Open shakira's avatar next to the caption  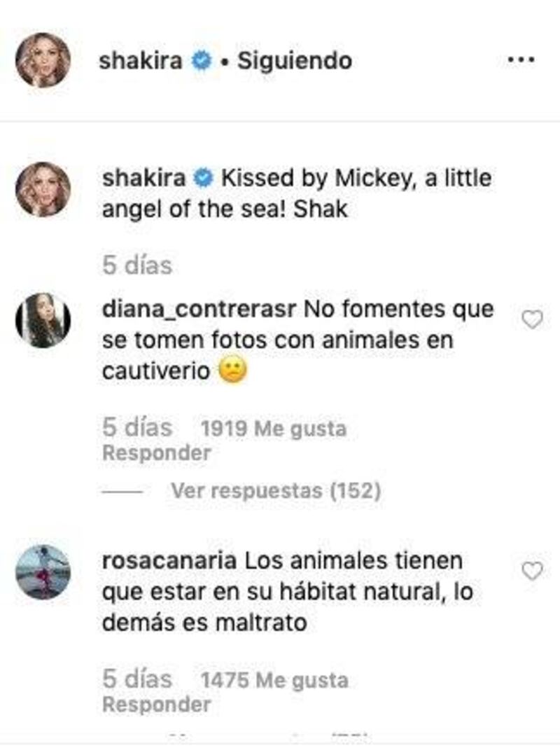[x=43, y=189]
